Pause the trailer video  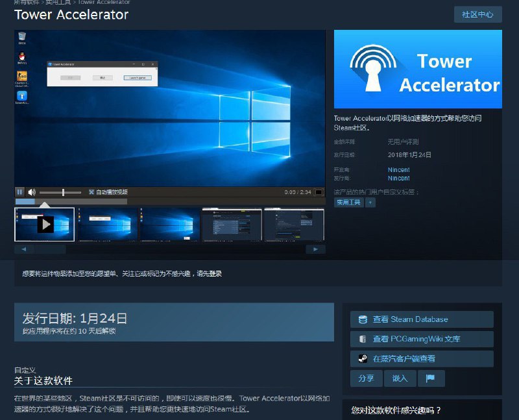point(19,192)
